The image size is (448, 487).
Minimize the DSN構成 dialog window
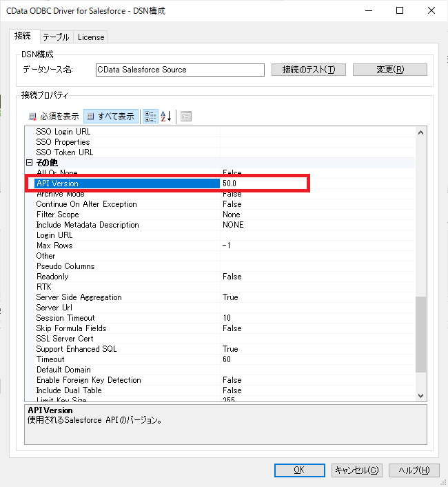point(369,10)
